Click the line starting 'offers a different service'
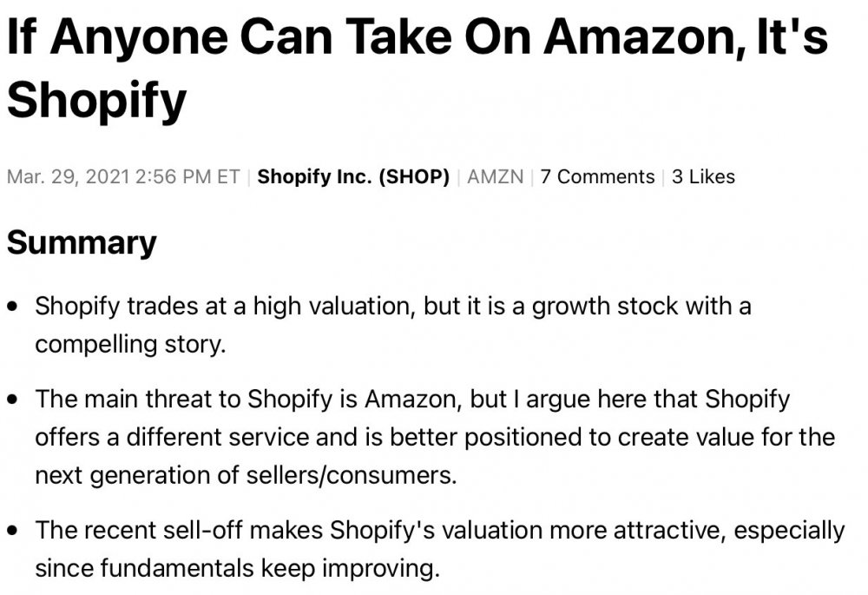 click(x=434, y=437)
